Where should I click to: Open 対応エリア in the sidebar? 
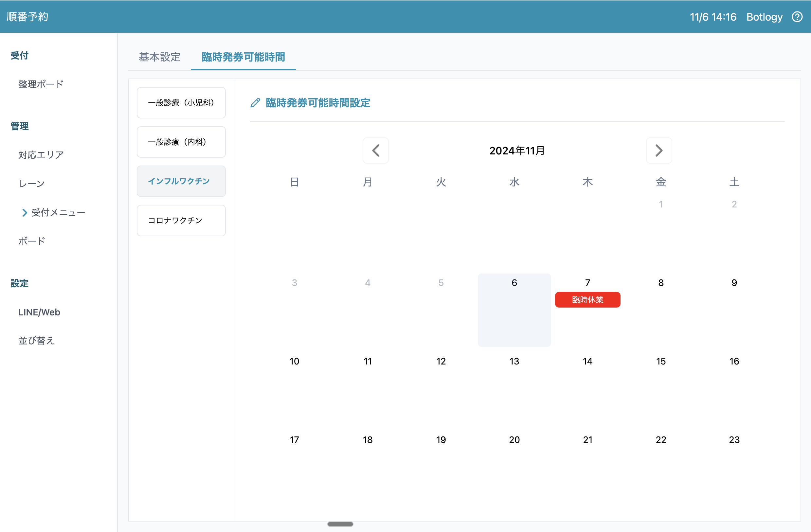tap(41, 155)
